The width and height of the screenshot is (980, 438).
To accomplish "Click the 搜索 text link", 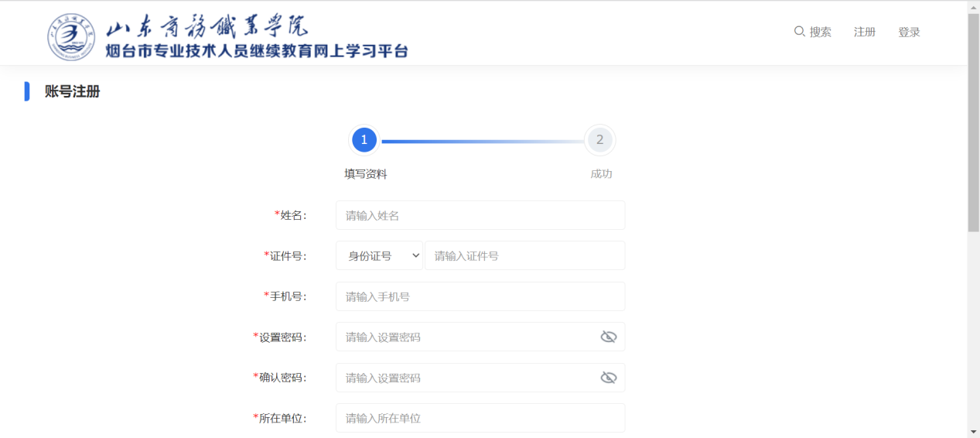I will (x=820, y=32).
